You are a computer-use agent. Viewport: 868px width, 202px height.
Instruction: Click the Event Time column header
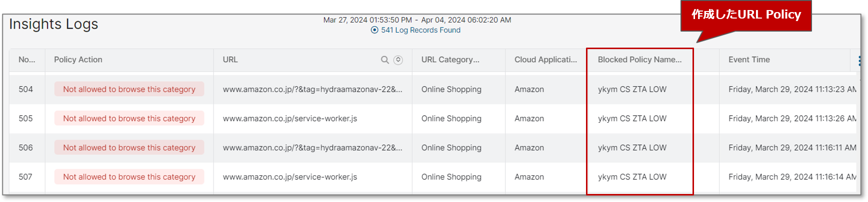749,60
